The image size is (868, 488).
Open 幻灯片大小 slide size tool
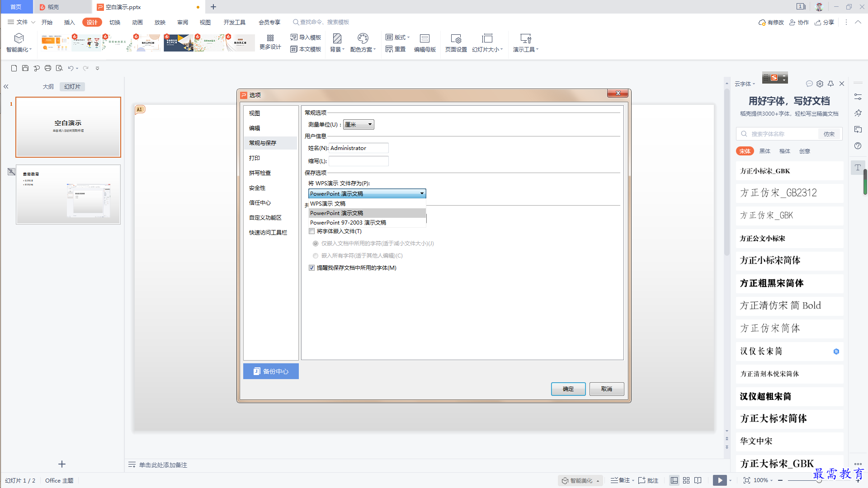coord(487,43)
